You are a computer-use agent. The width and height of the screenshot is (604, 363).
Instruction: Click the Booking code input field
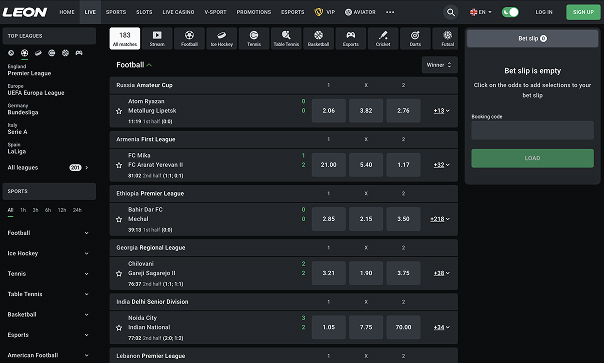pyautogui.click(x=532, y=130)
